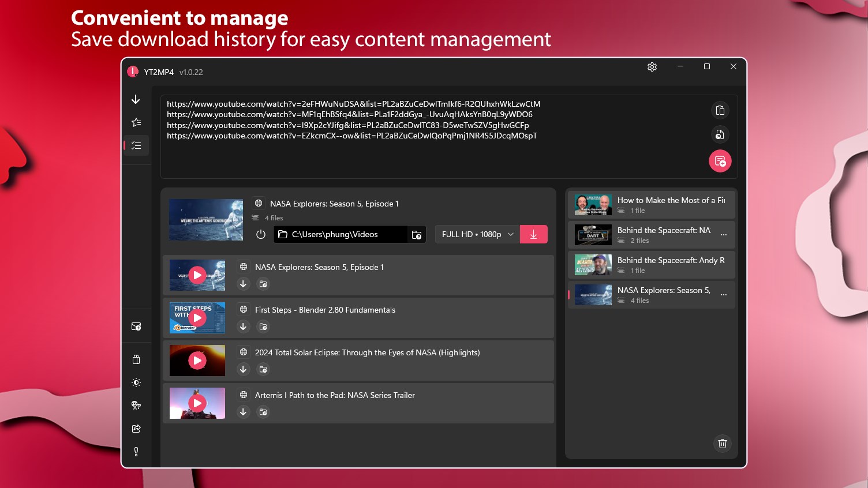
Task: Click the globe icon for 2024 Total Solar Eclipse
Action: point(244,352)
